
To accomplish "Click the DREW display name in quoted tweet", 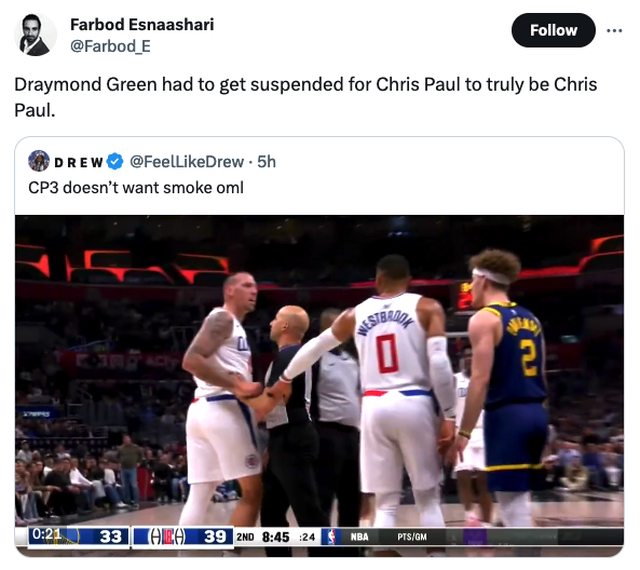I will 79,162.
